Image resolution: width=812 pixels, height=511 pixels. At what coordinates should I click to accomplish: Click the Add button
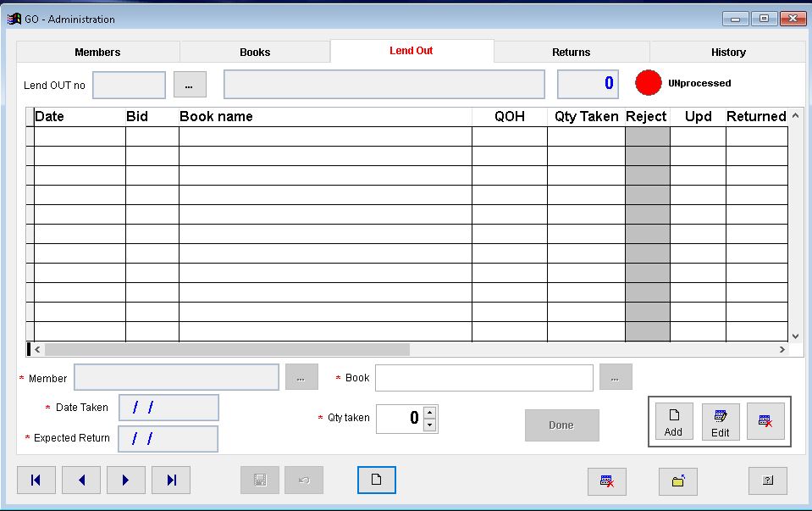coord(673,421)
